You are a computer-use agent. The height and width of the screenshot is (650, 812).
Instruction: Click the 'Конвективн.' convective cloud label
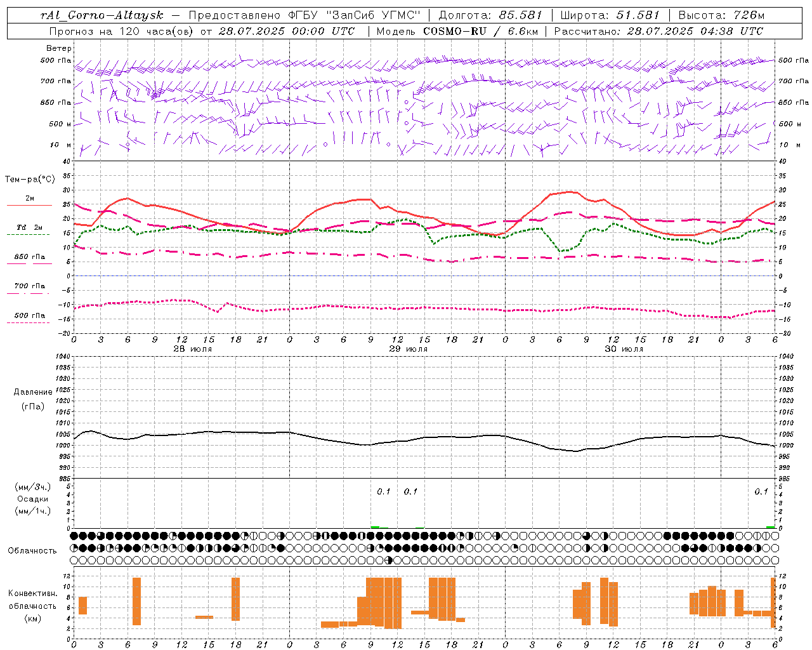33,594
